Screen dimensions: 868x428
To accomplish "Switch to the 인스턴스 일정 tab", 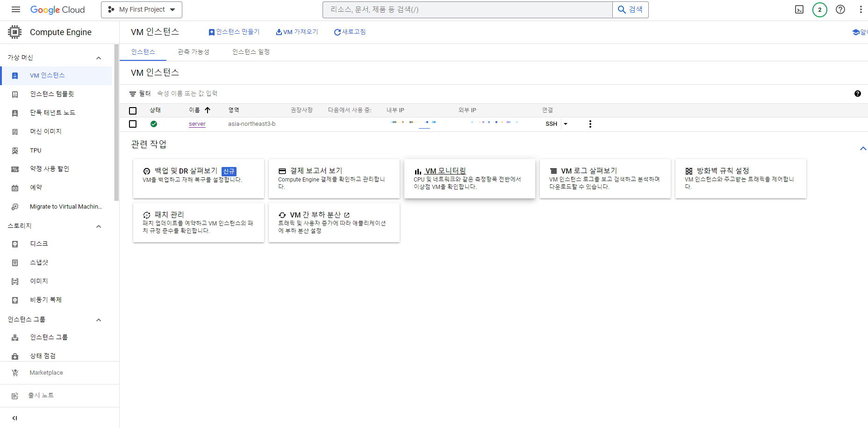I will click(251, 52).
